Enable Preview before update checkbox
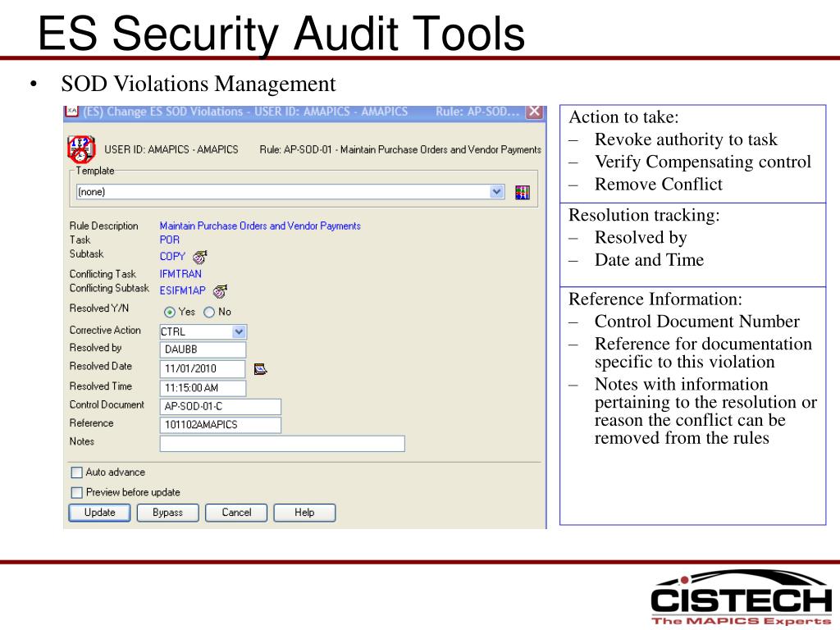 coord(76,492)
